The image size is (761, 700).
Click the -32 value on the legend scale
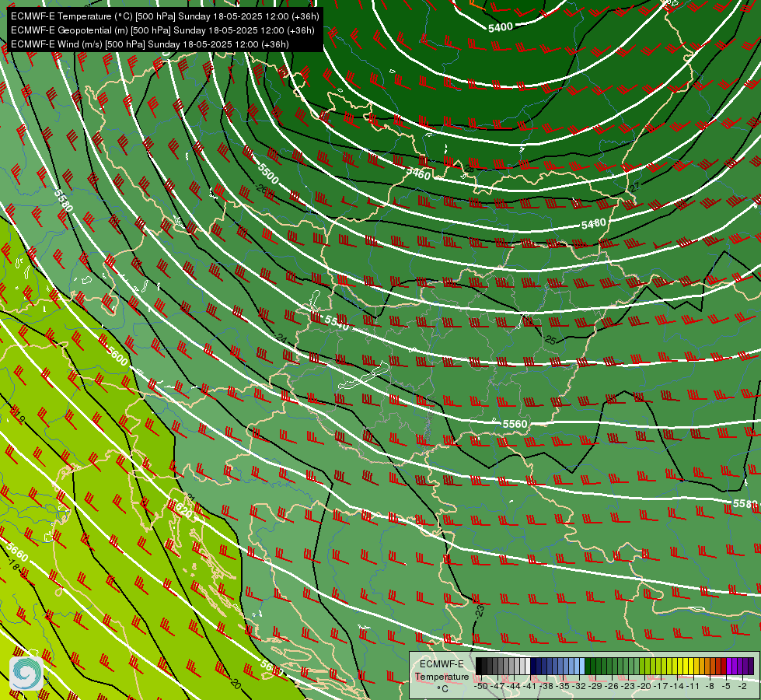pyautogui.click(x=579, y=686)
